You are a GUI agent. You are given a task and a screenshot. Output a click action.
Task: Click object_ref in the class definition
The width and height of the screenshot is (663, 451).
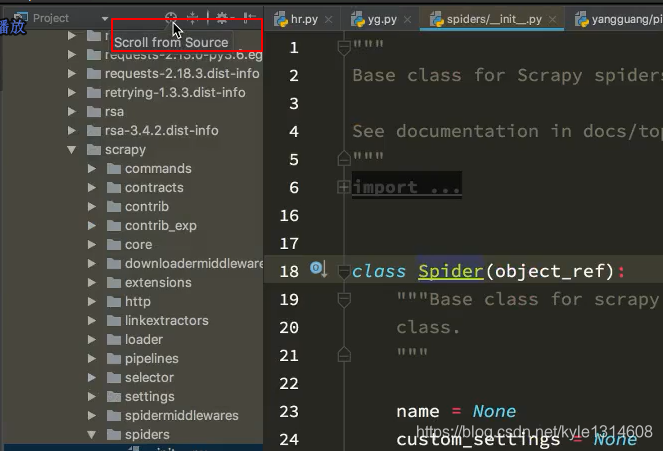[x=550, y=271]
